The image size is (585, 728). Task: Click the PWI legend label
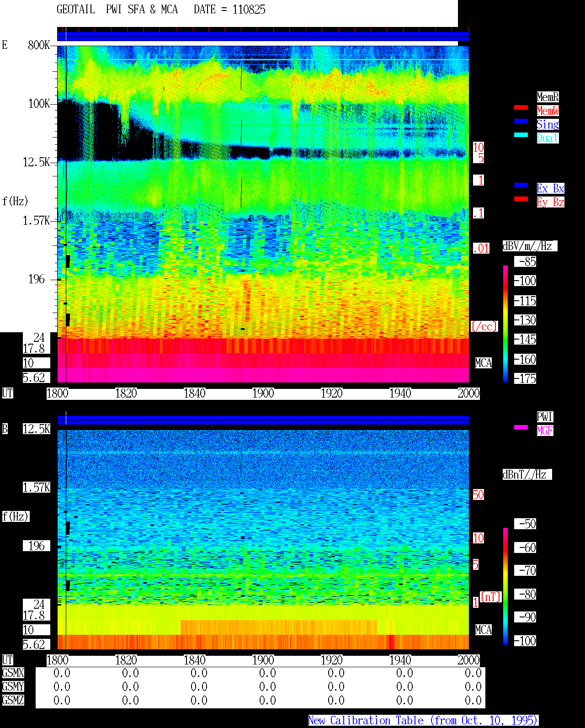545,417
